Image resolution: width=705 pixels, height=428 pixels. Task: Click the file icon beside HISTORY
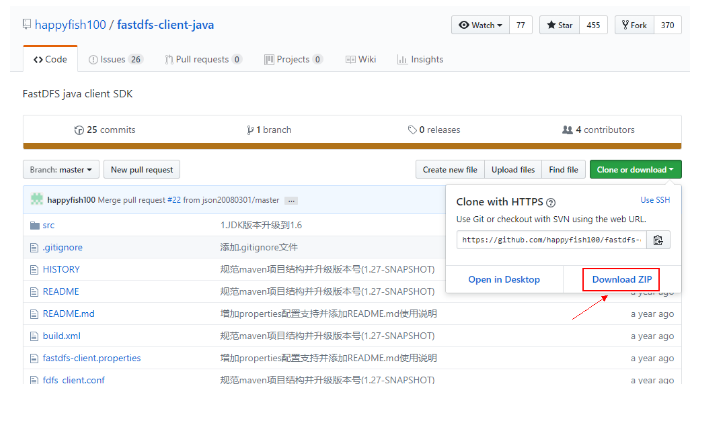[34, 270]
